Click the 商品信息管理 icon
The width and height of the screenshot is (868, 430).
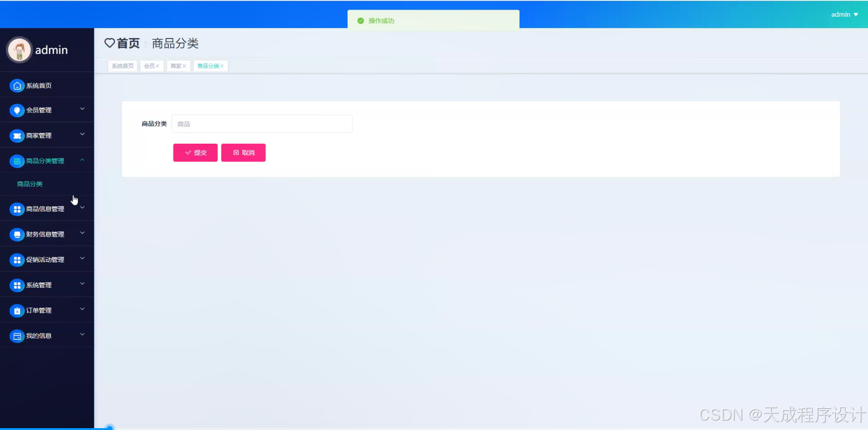(x=17, y=209)
